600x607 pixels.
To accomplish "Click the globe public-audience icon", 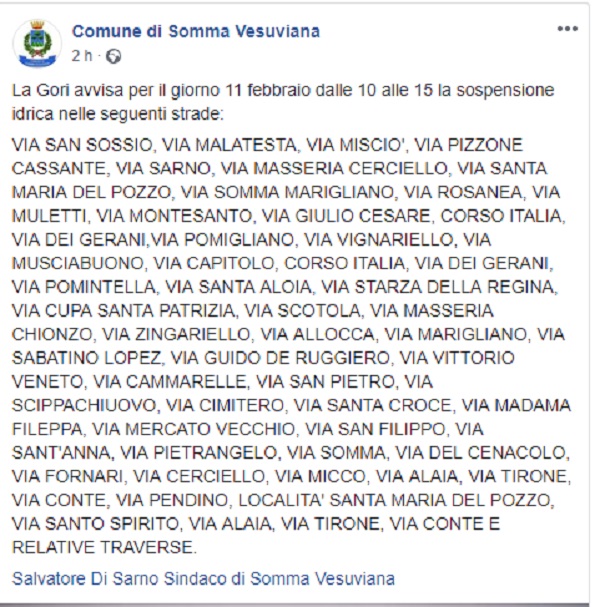I will point(112,54).
